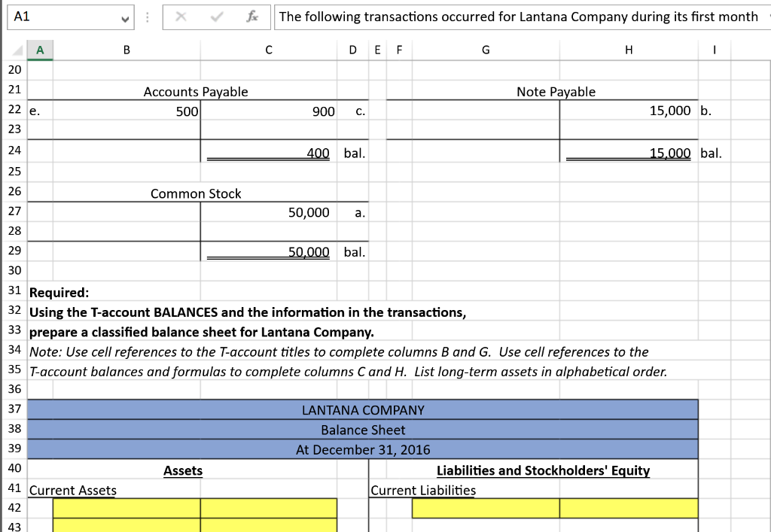Select column E header

[377, 50]
